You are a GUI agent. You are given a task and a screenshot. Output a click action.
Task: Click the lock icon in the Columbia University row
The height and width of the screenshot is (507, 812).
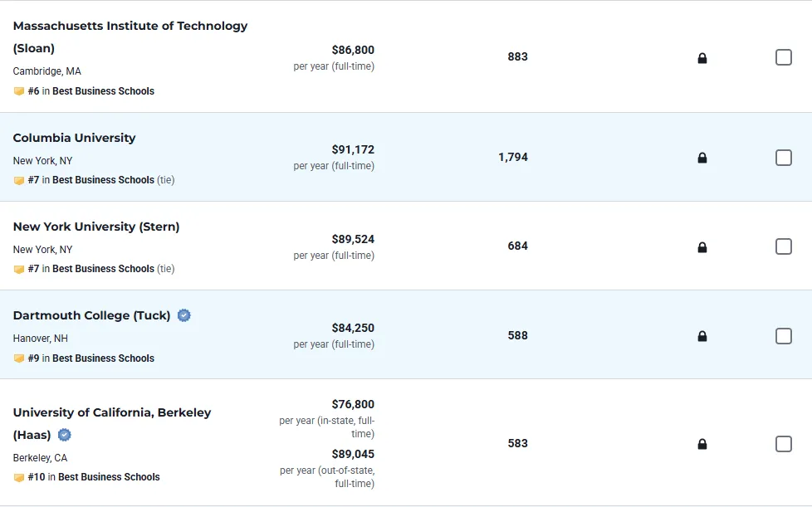click(702, 158)
